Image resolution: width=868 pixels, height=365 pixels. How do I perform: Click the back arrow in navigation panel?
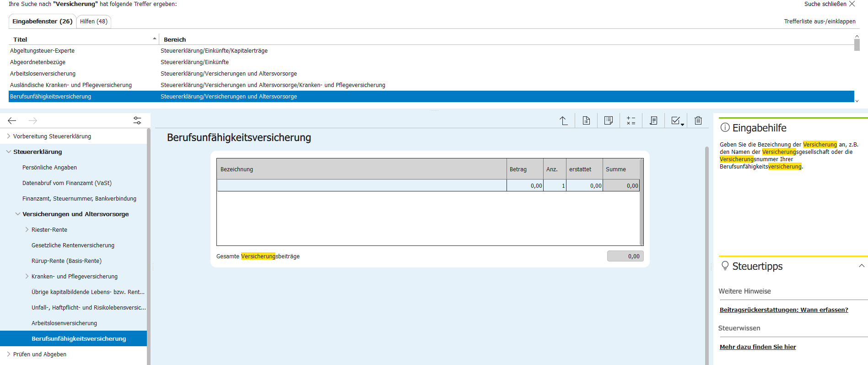[x=12, y=120]
